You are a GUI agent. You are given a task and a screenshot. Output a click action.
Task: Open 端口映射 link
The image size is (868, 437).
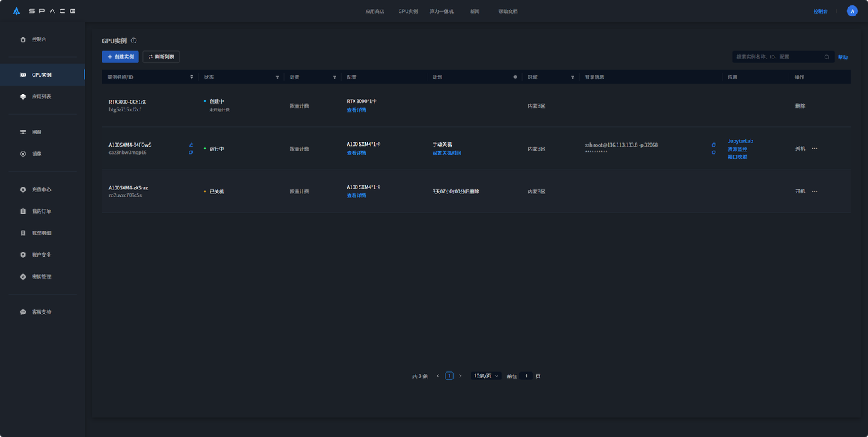(737, 157)
